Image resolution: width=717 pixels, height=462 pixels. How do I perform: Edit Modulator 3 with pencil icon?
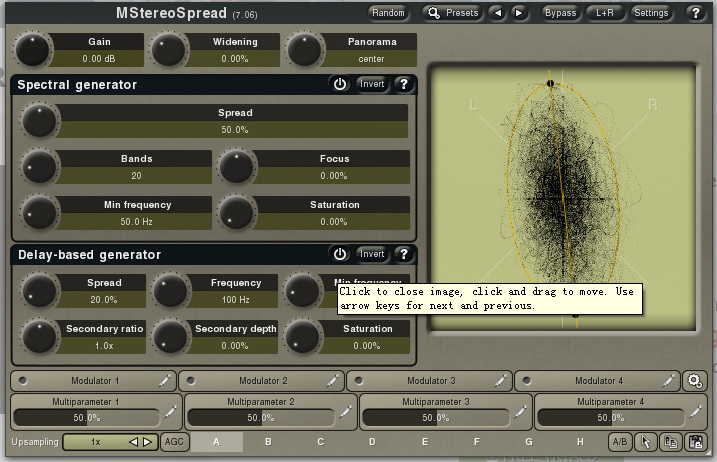pyautogui.click(x=501, y=381)
